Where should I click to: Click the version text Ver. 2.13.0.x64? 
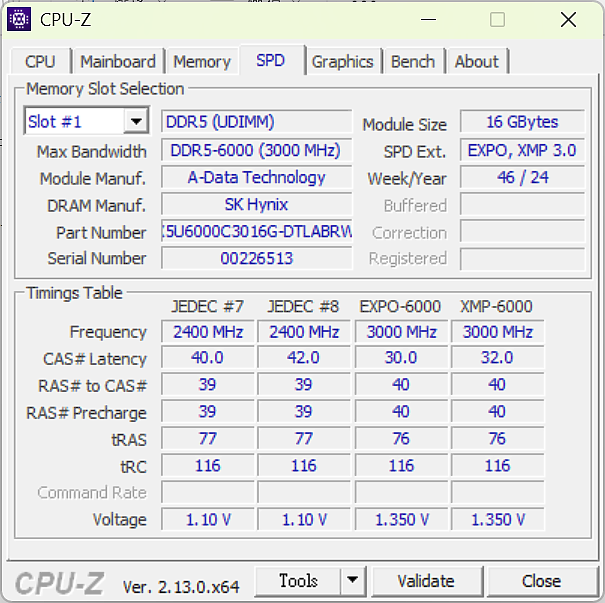point(181,587)
